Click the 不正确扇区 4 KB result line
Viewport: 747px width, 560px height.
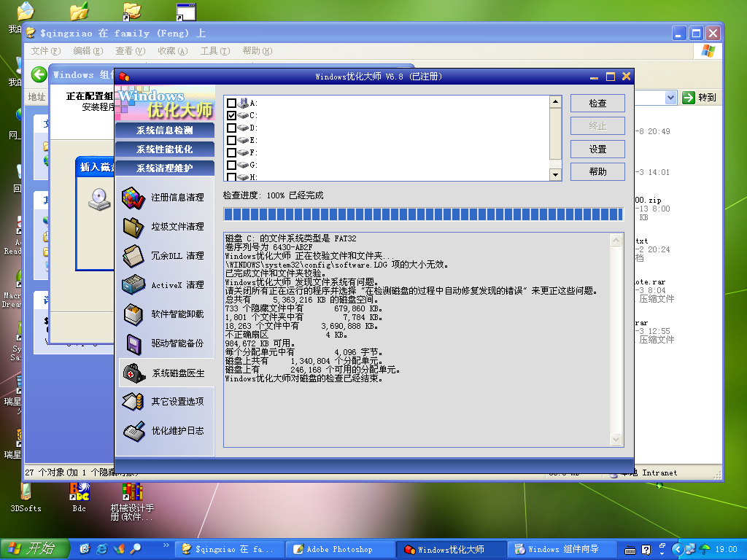[x=286, y=335]
